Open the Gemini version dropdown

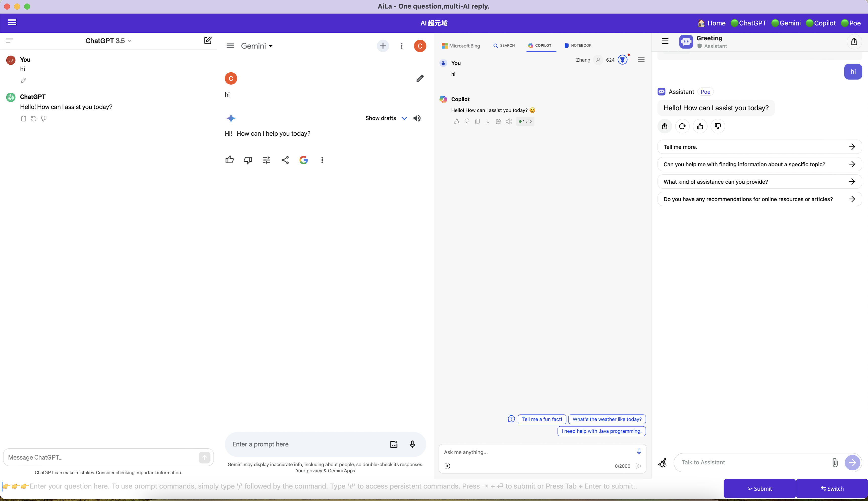pos(257,46)
